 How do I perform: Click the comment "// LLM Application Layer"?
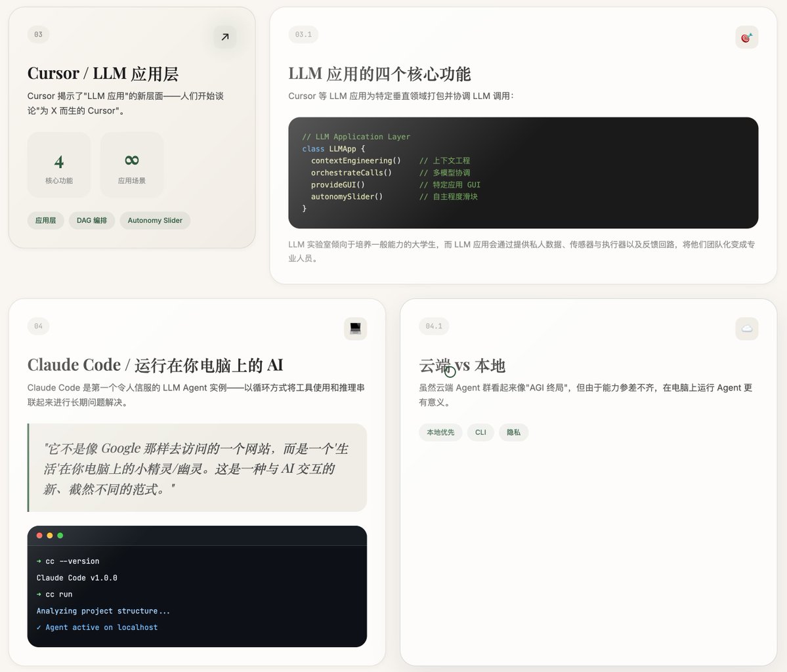pyautogui.click(x=356, y=136)
